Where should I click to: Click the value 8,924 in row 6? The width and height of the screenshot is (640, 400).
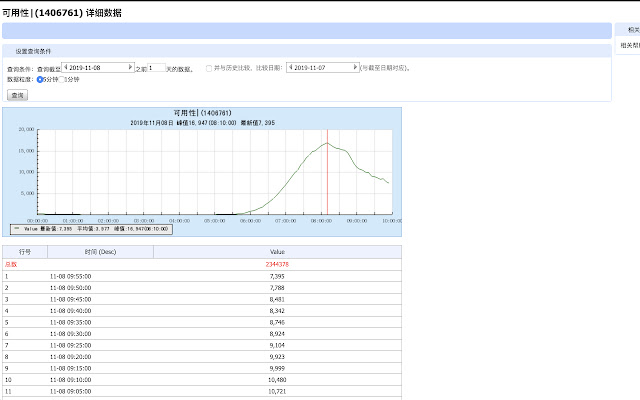[x=277, y=333]
